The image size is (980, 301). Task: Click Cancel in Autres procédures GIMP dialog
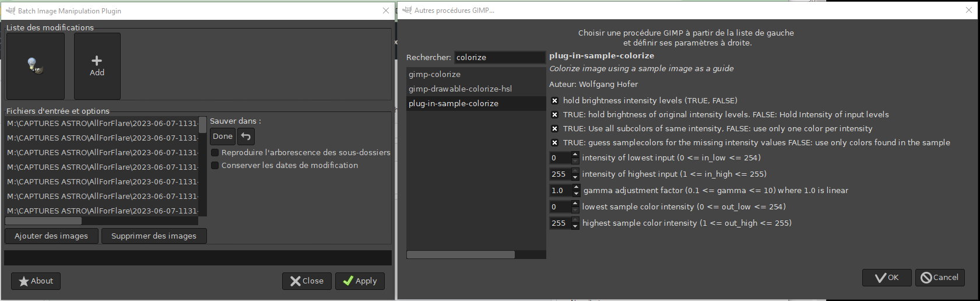click(x=940, y=278)
